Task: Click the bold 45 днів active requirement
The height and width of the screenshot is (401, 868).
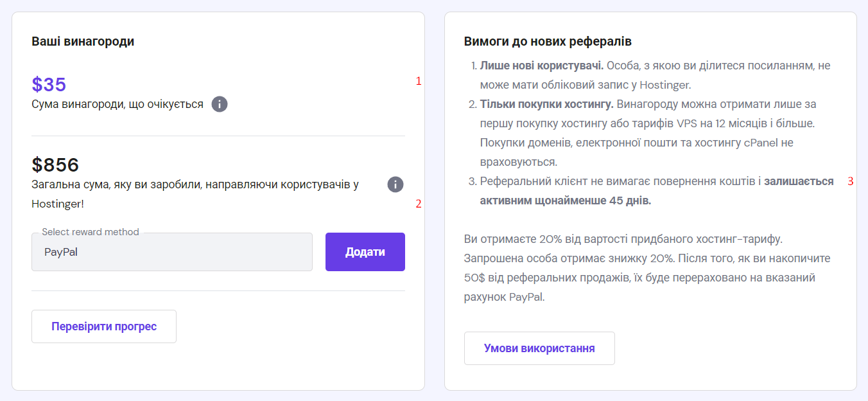Action: coord(565,201)
